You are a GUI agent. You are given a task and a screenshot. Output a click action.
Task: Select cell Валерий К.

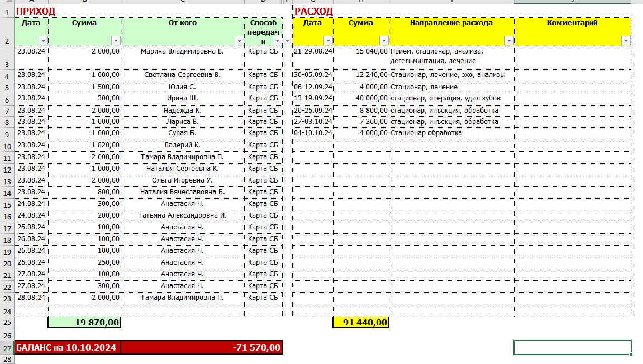(x=183, y=145)
